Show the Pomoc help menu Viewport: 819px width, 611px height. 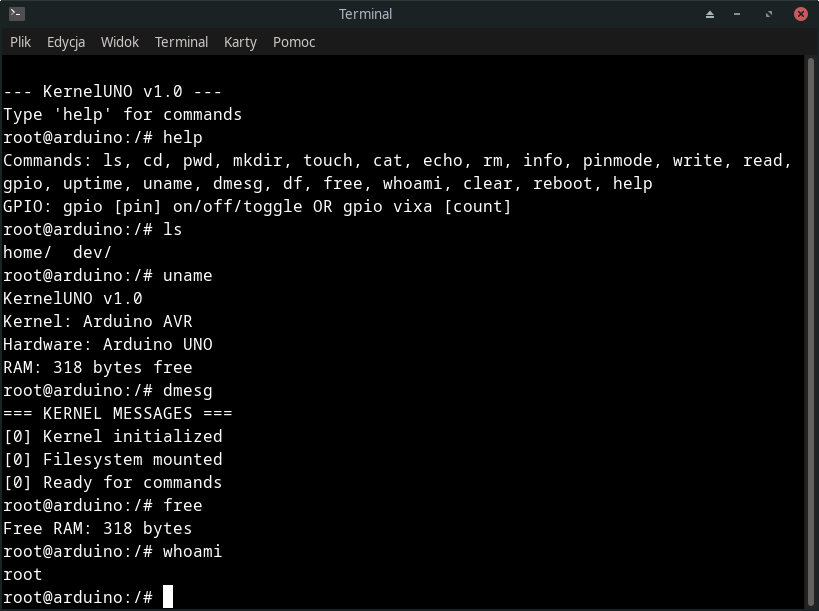pyautogui.click(x=294, y=42)
